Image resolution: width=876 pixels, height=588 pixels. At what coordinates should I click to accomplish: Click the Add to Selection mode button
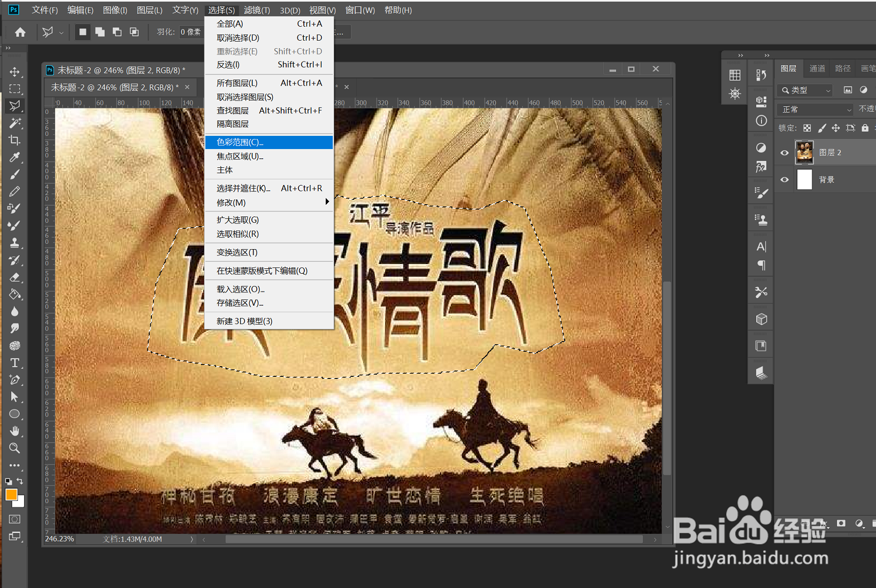(100, 32)
